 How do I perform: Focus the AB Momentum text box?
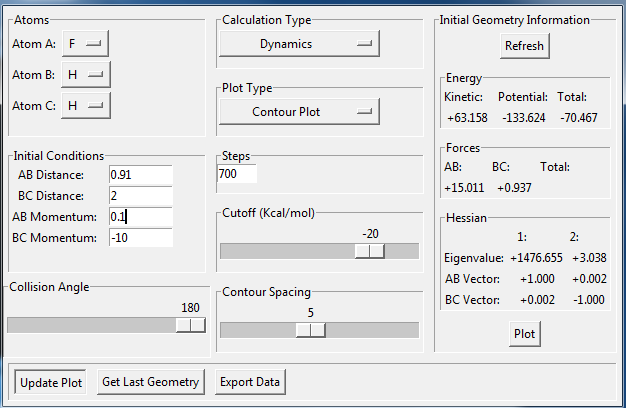click(x=141, y=216)
